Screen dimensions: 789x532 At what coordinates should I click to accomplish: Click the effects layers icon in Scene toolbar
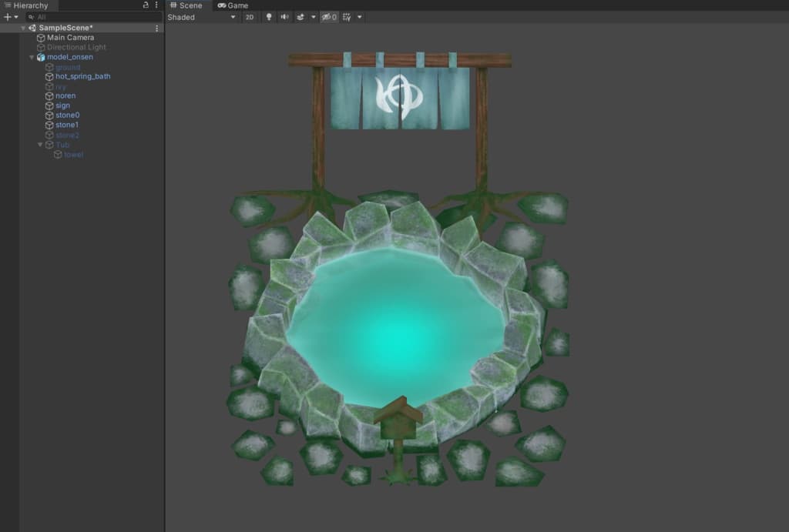click(x=300, y=17)
